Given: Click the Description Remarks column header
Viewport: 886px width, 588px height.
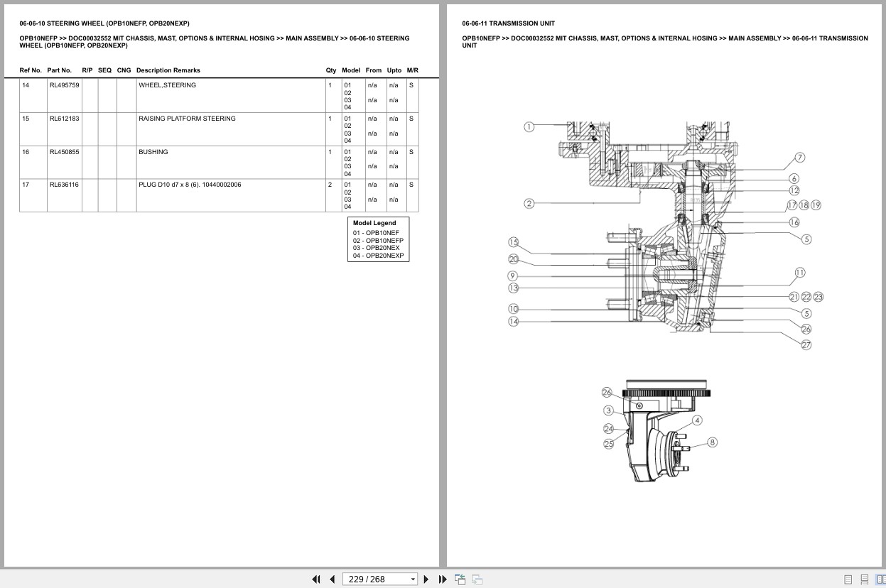Looking at the screenshot, I should [x=168, y=70].
